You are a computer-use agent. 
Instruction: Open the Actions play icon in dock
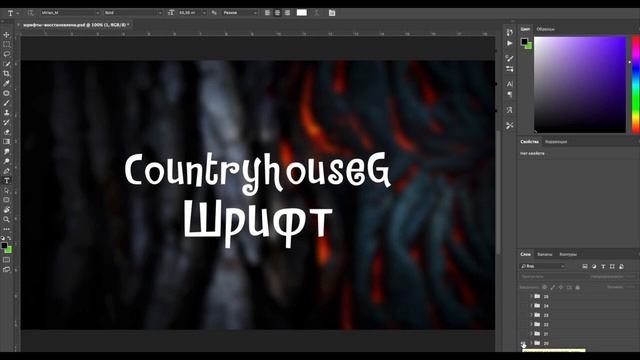click(509, 43)
